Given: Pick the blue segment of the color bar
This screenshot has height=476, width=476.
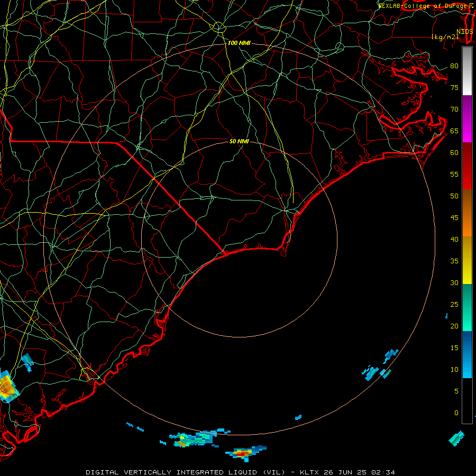Looking at the screenshot, I should tap(467, 354).
